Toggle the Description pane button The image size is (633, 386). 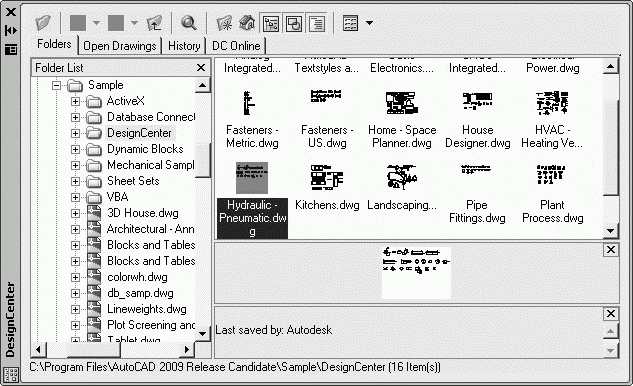click(x=317, y=23)
